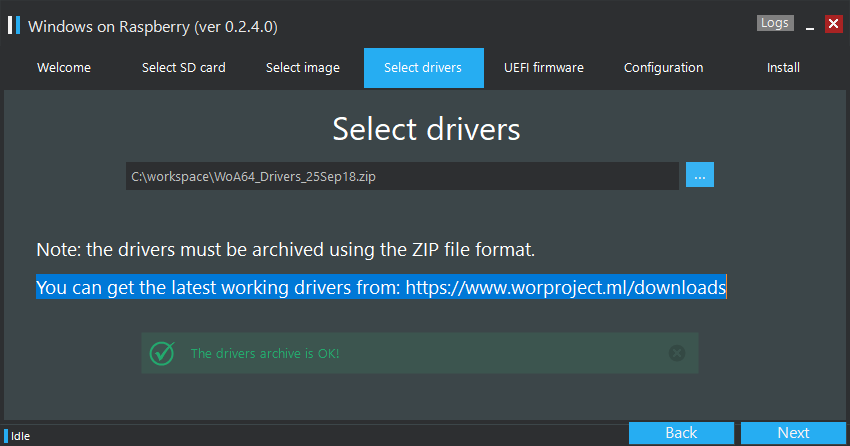Proceed with the Next button

794,433
